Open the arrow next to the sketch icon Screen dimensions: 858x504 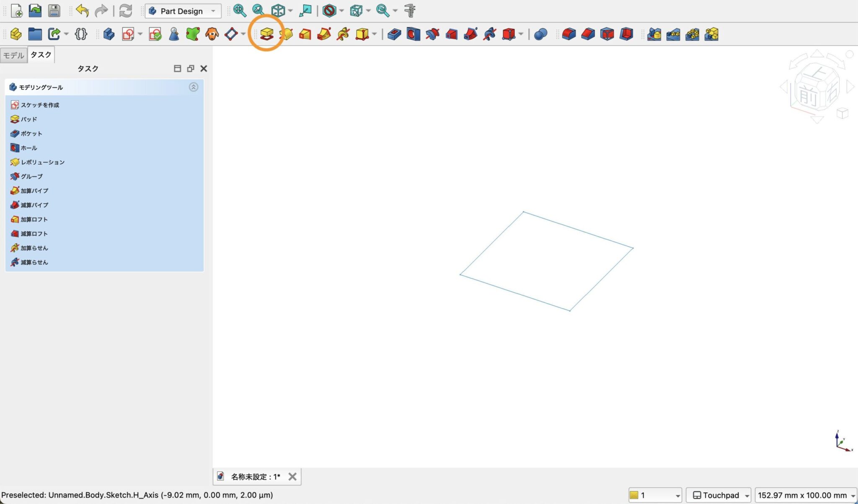click(140, 34)
